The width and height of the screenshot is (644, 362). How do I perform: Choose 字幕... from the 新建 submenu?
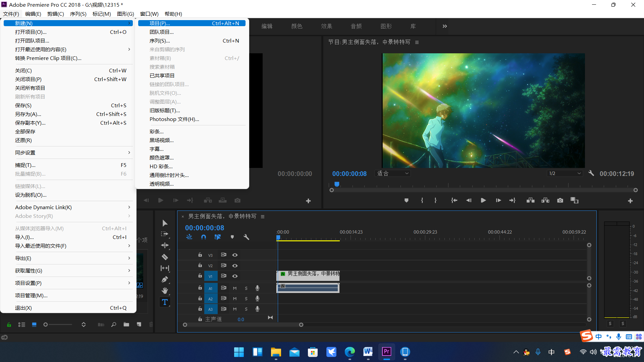(x=192, y=149)
